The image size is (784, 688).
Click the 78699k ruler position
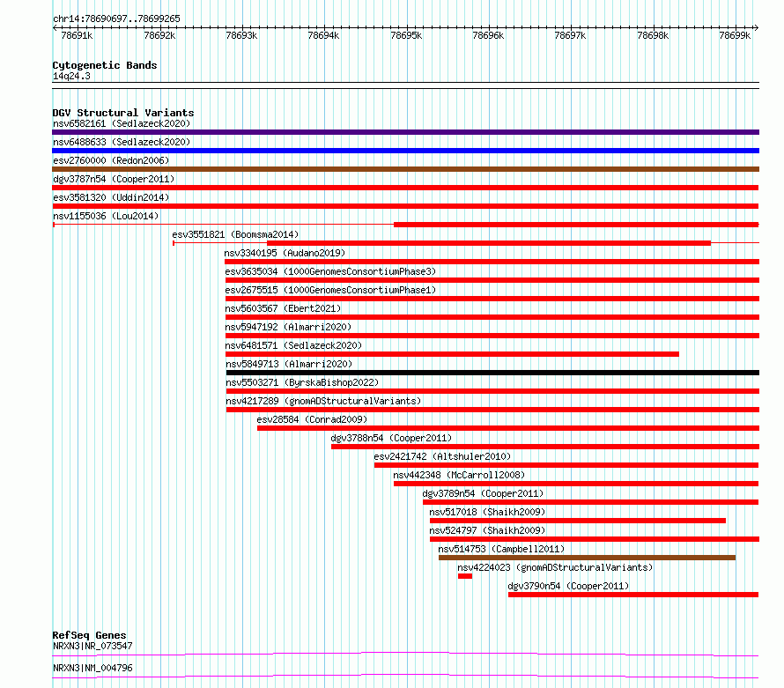click(735, 35)
